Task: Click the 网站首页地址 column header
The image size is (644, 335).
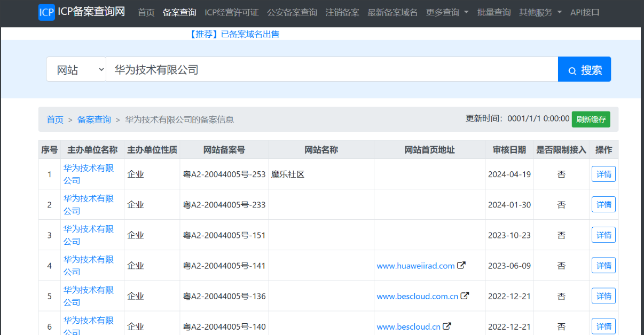Action: (430, 150)
